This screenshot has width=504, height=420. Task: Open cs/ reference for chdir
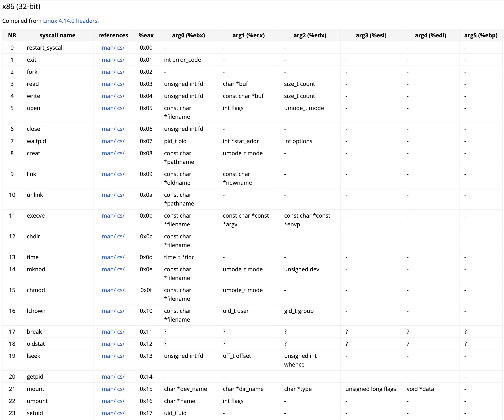[x=121, y=236]
